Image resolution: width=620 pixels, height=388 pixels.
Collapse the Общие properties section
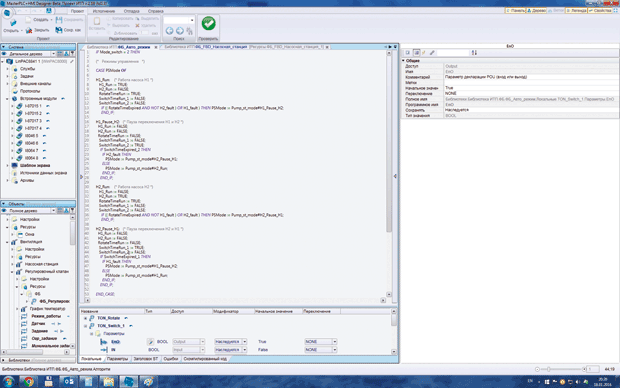pos(403,61)
